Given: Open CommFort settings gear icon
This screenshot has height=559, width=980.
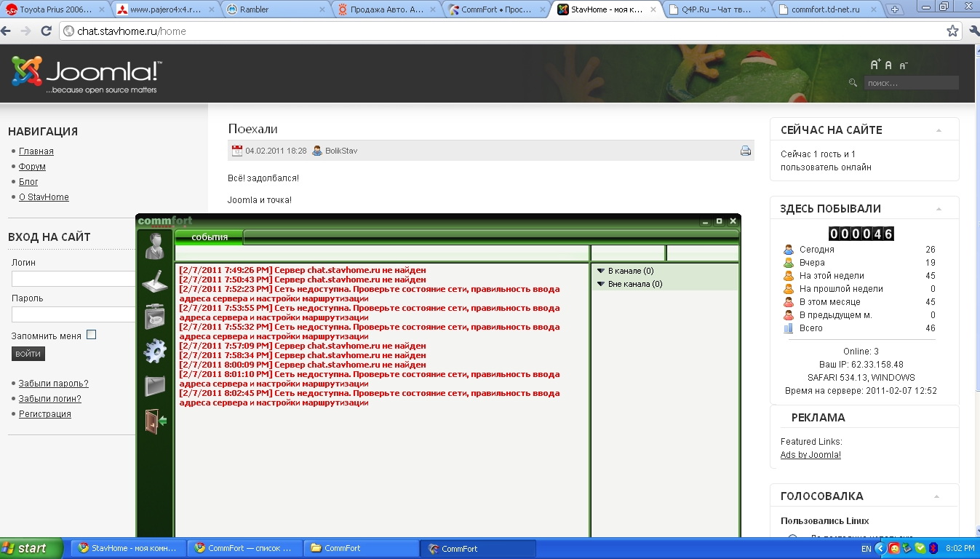Looking at the screenshot, I should (155, 352).
